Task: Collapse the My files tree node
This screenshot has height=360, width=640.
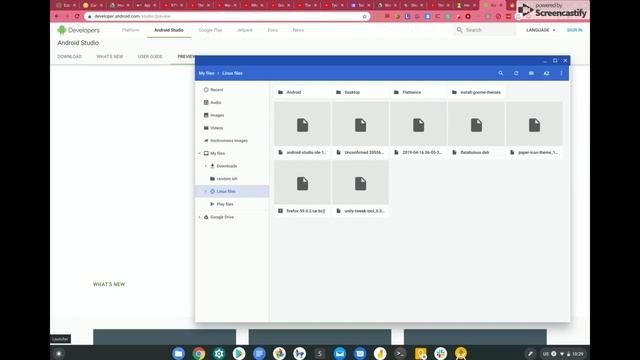Action: (200, 153)
